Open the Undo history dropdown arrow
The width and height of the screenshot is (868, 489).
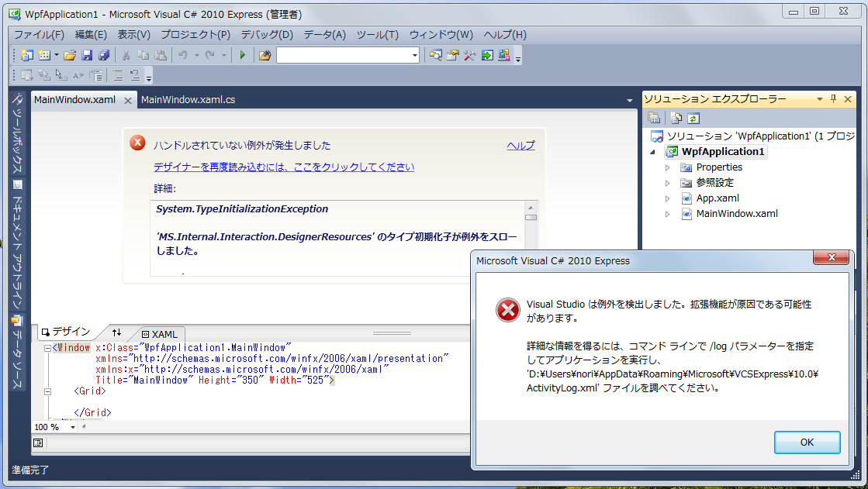pos(196,55)
